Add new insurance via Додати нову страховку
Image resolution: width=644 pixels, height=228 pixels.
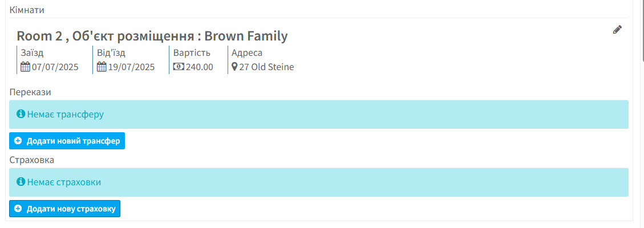65,209
